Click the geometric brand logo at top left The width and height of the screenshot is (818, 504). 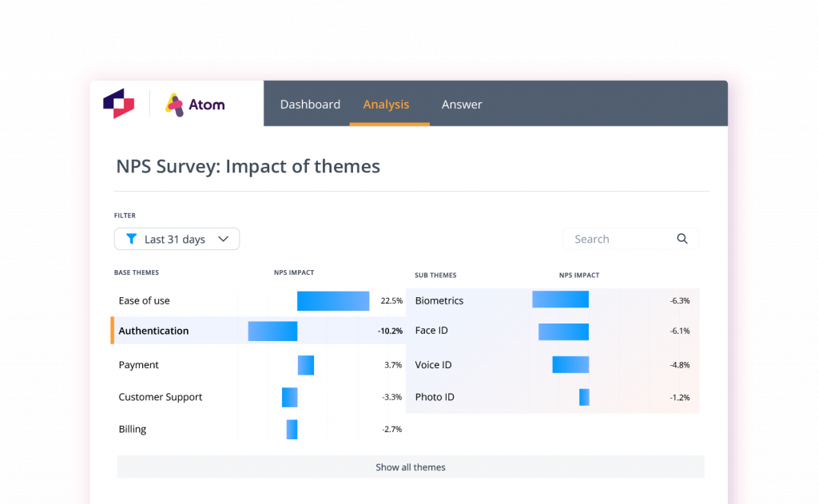click(x=118, y=103)
